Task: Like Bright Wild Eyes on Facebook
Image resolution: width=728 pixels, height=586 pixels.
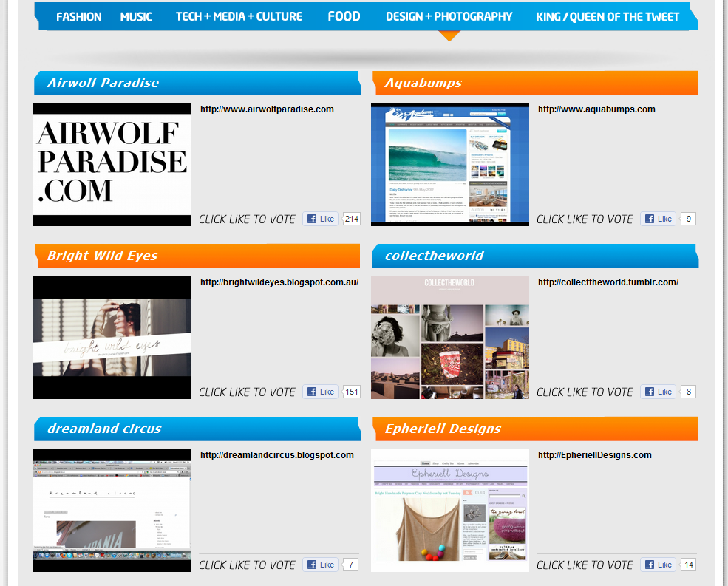Action: tap(320, 392)
